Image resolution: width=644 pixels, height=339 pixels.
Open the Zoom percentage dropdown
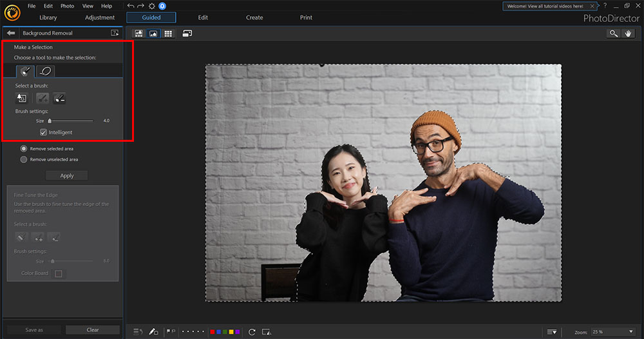pyautogui.click(x=613, y=332)
